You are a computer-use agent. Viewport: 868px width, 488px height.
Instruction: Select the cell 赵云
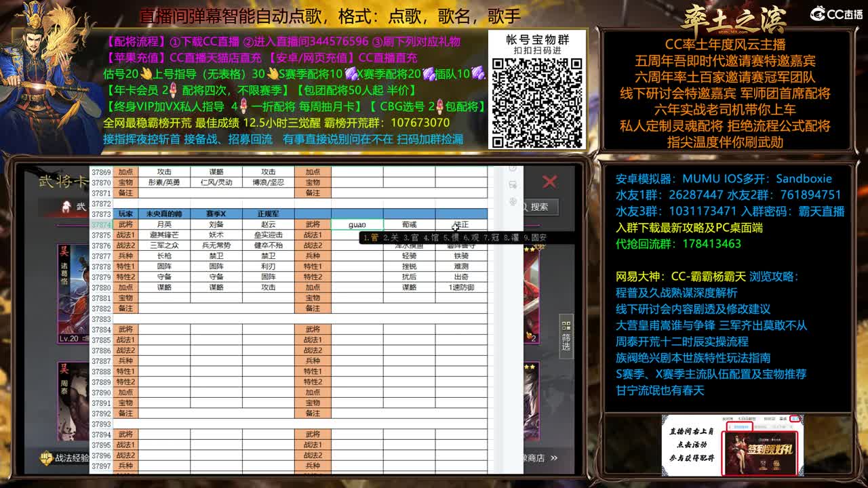click(269, 224)
